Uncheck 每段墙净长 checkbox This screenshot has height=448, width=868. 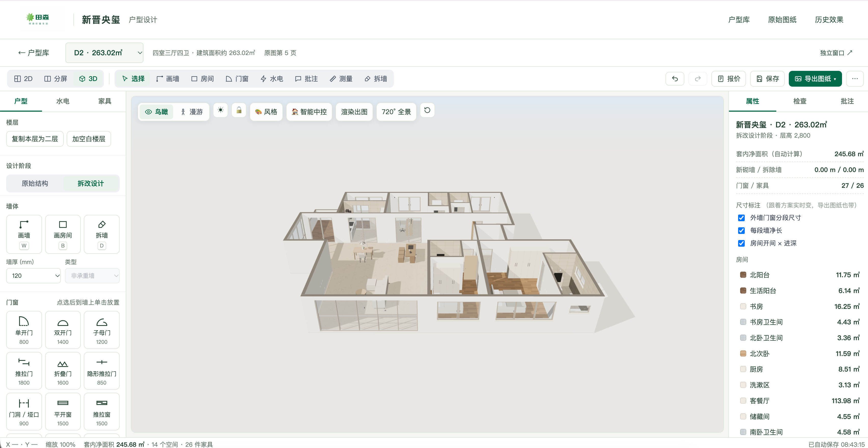(741, 231)
